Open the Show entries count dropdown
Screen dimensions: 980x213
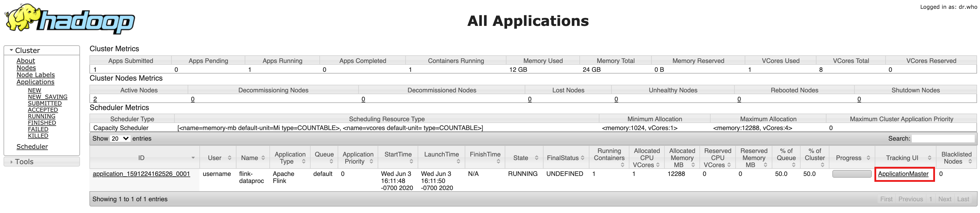point(120,139)
